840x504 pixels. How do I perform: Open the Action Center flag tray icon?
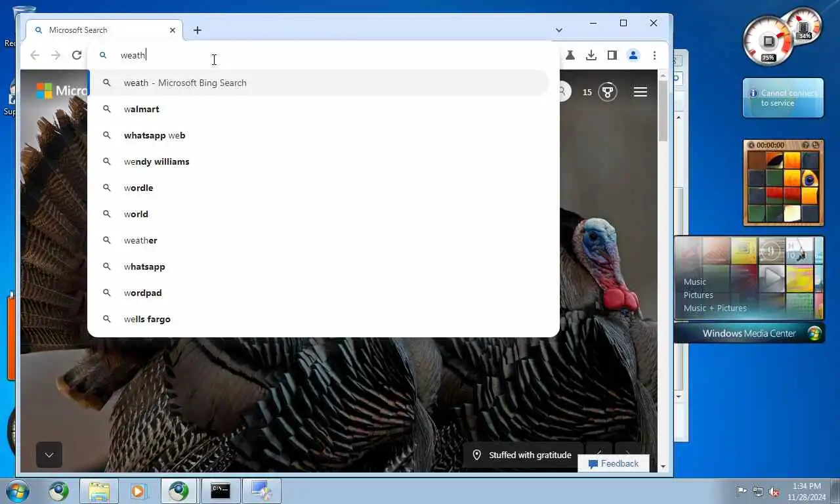pos(742,491)
